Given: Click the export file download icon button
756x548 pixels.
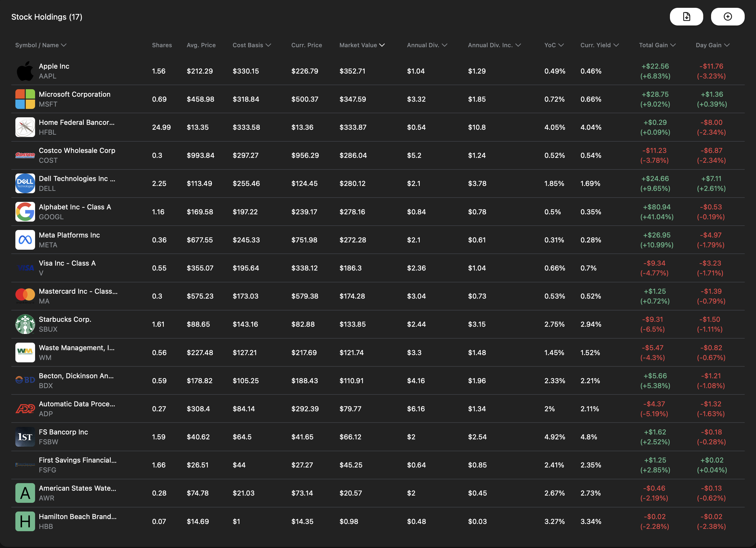Looking at the screenshot, I should [686, 17].
